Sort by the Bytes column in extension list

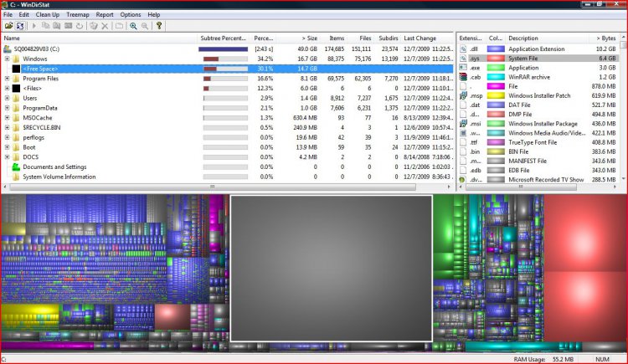[603, 38]
